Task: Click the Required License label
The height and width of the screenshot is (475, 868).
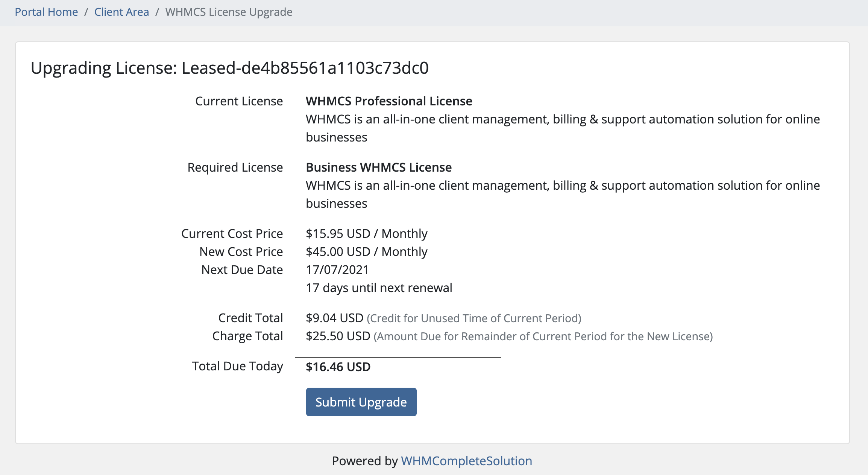Action: coord(235,167)
